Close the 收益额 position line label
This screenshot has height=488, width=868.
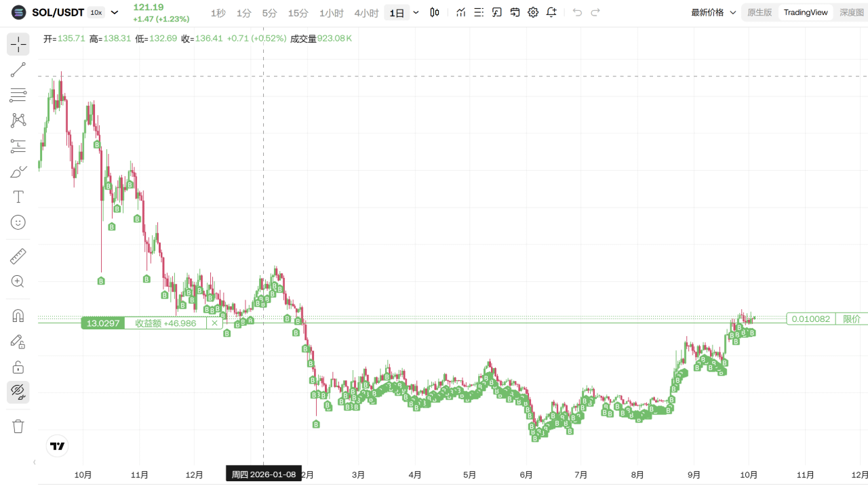(214, 323)
